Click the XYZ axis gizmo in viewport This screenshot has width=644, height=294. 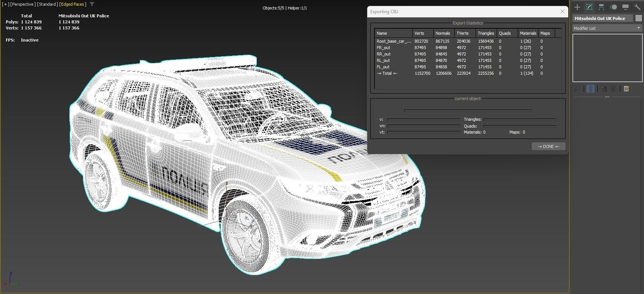[x=10, y=279]
